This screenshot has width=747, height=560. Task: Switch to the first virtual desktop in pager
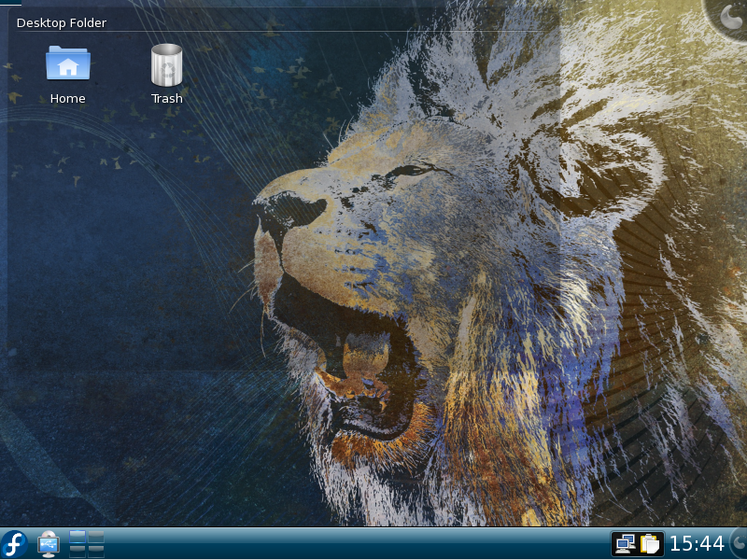tap(78, 537)
